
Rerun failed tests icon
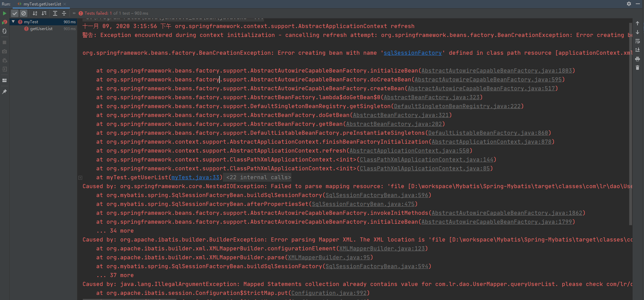(x=4, y=22)
